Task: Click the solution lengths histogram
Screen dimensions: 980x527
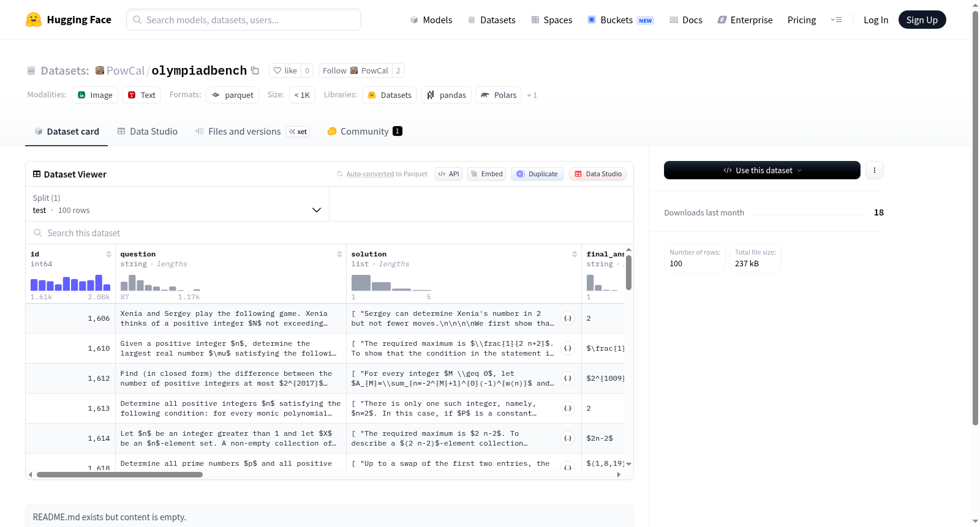Action: [x=391, y=283]
